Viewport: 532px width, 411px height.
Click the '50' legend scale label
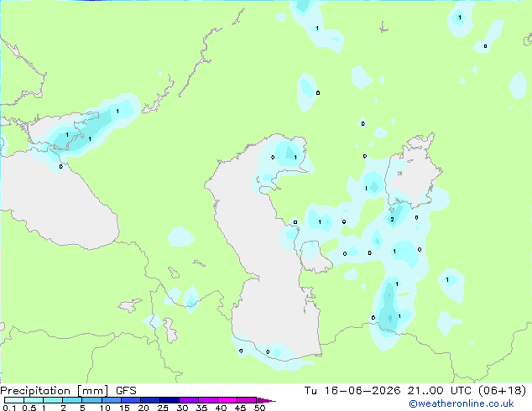(259, 408)
